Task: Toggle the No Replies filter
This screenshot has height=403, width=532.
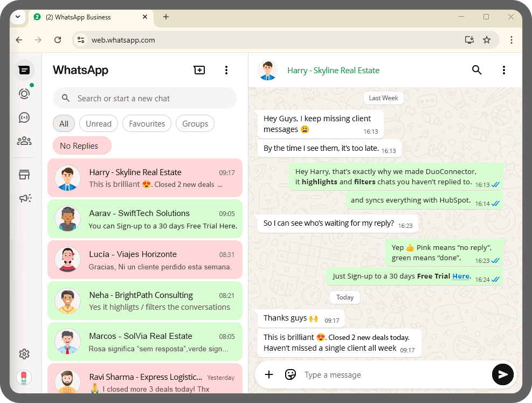Action: [x=82, y=145]
